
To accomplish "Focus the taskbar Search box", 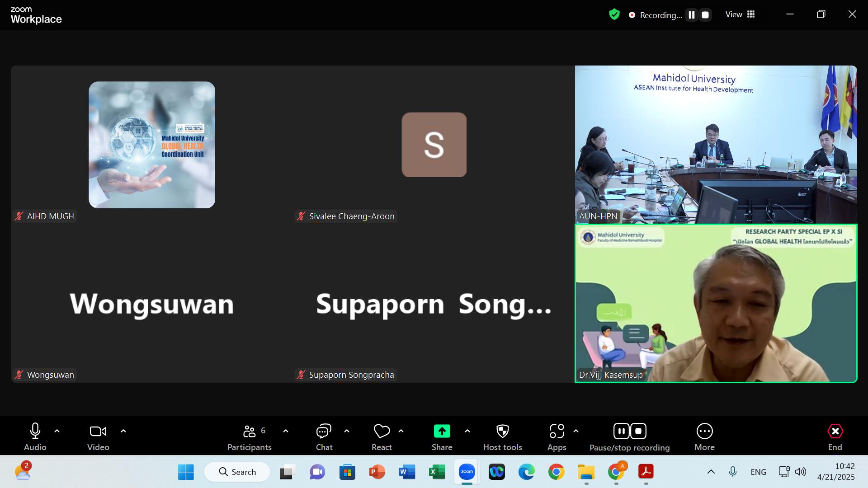I will click(x=237, y=472).
